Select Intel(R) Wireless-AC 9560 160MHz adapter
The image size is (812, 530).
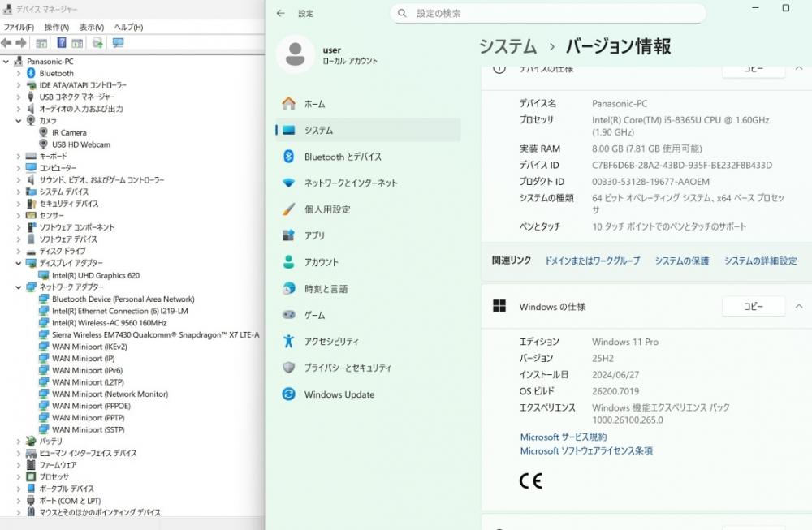tap(110, 323)
